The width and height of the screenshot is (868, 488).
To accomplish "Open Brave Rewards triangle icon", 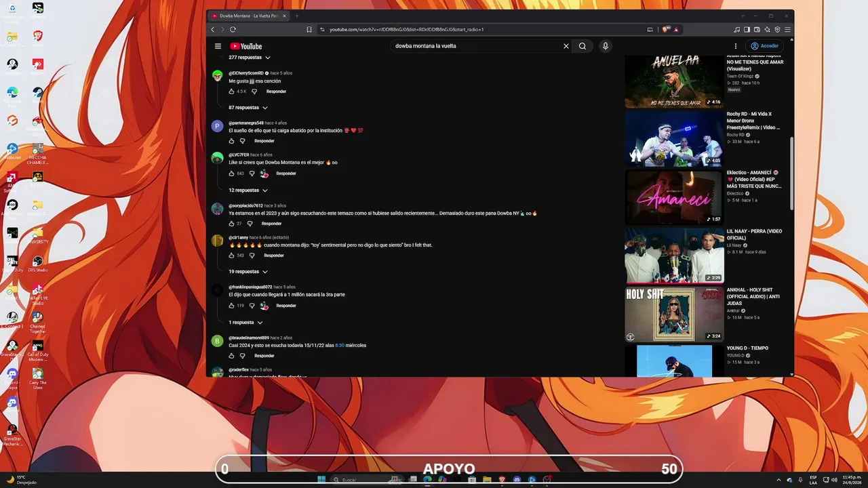I will [x=676, y=29].
